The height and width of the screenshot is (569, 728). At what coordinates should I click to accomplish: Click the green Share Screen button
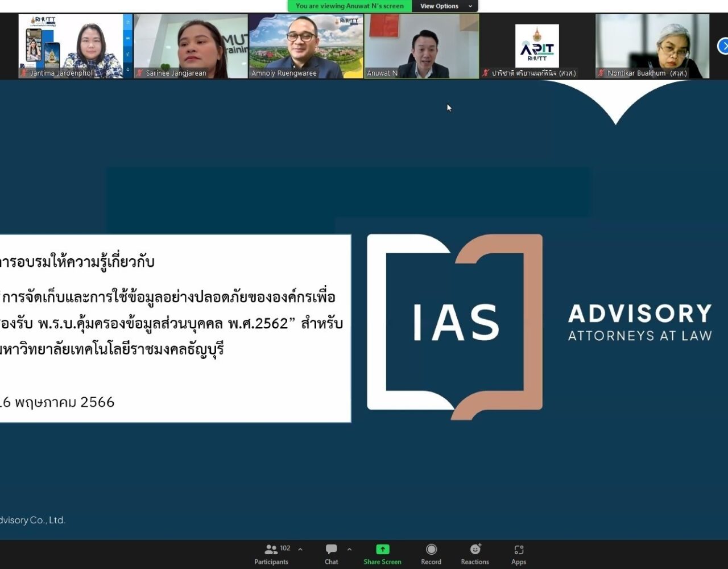click(382, 555)
